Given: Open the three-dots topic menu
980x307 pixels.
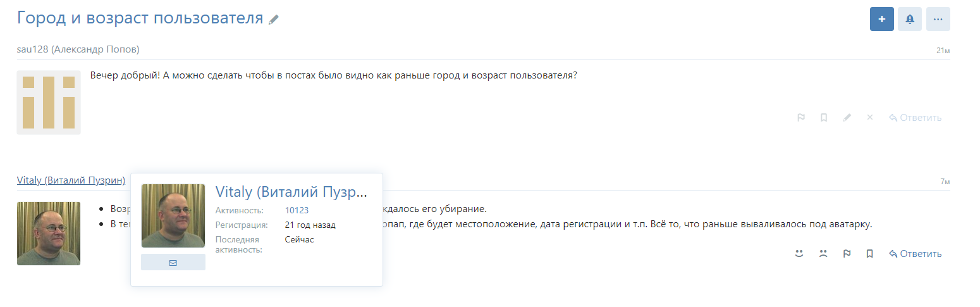Looking at the screenshot, I should click(938, 19).
